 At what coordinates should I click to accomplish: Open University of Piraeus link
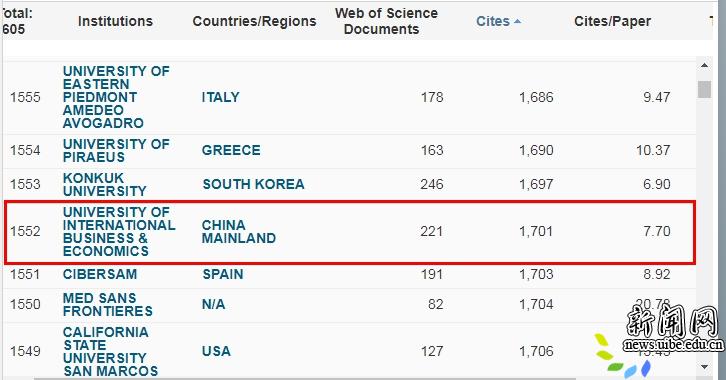[x=116, y=150]
